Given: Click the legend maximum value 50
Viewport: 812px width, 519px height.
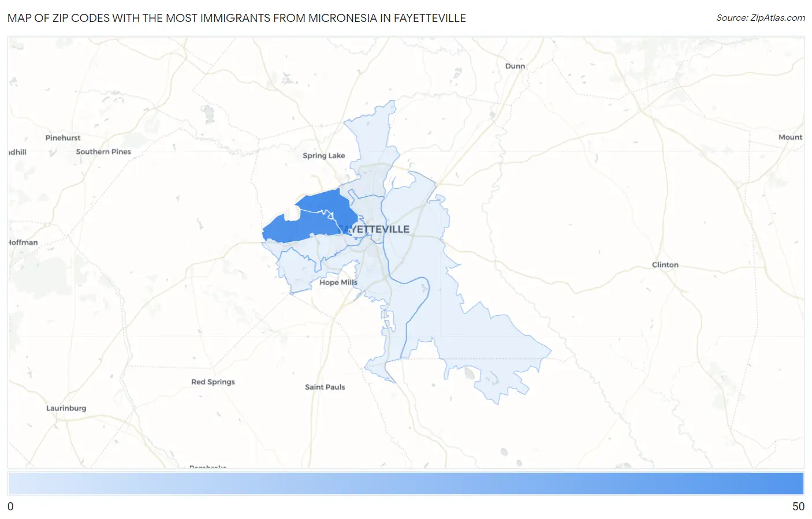Looking at the screenshot, I should tap(798, 506).
